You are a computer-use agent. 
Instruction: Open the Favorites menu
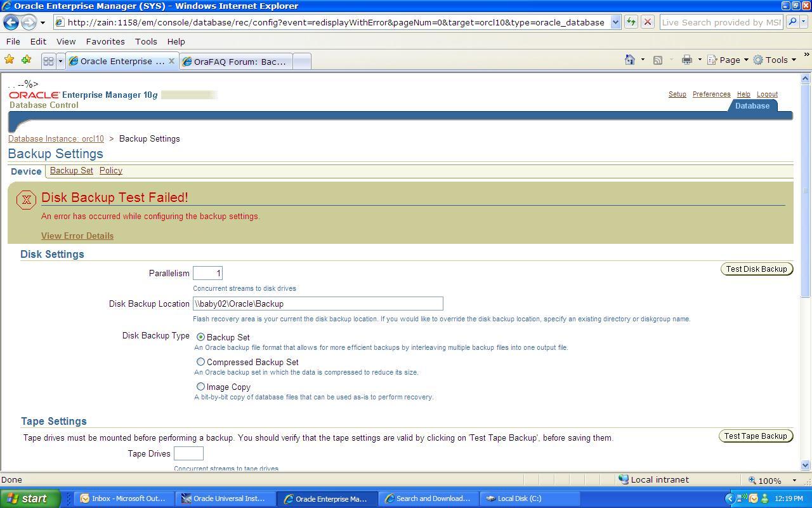[x=105, y=41]
